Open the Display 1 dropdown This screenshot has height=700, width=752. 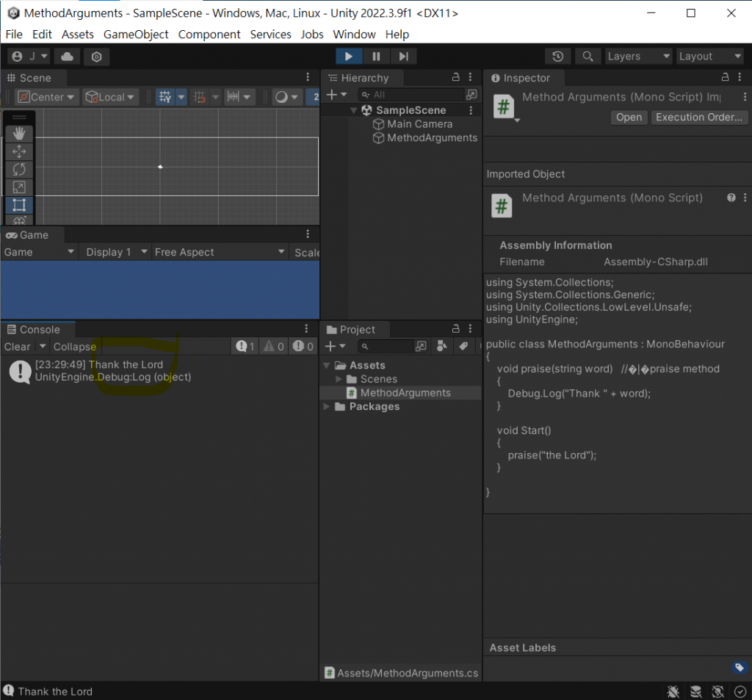point(116,252)
